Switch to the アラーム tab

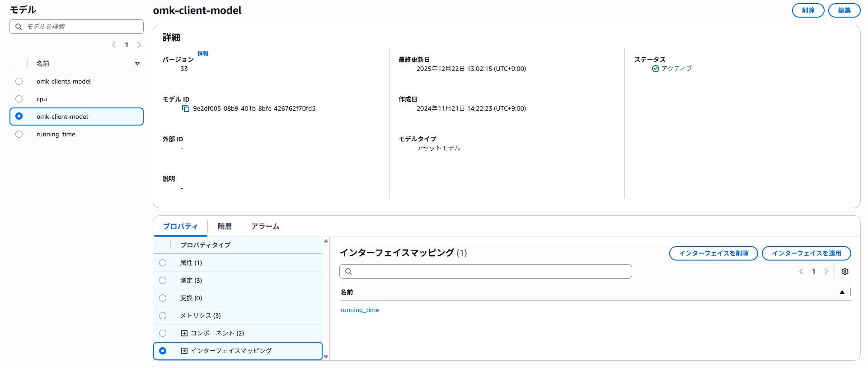click(x=265, y=226)
